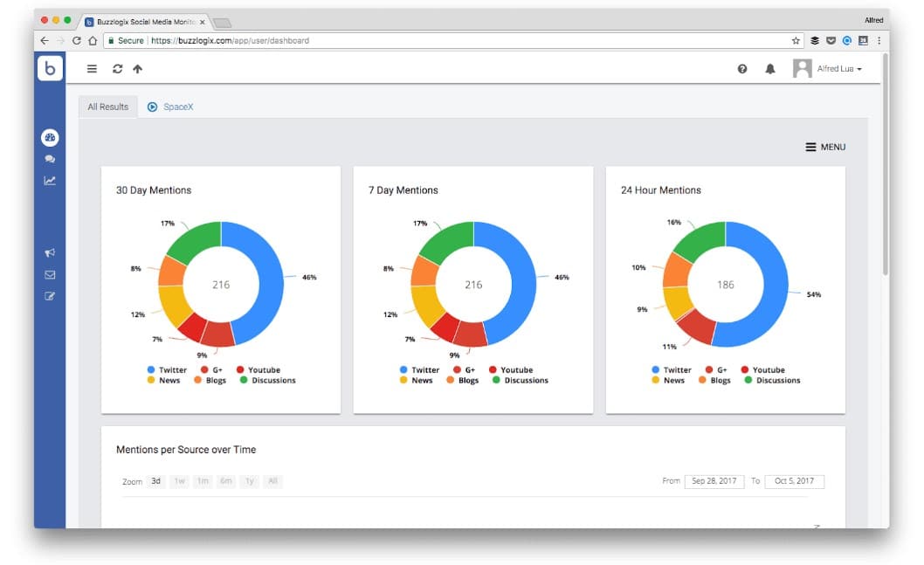This screenshot has width=924, height=565.
Task: Click the browser home icon
Action: (x=93, y=41)
